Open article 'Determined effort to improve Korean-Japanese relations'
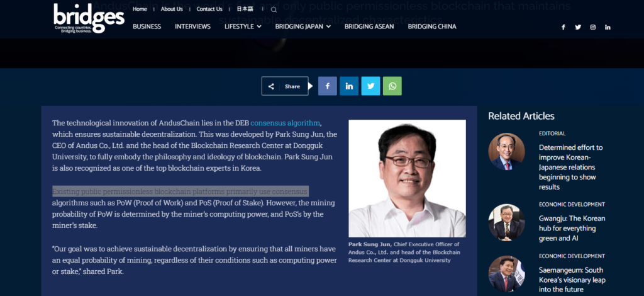This screenshot has height=296, width=644. (x=571, y=167)
